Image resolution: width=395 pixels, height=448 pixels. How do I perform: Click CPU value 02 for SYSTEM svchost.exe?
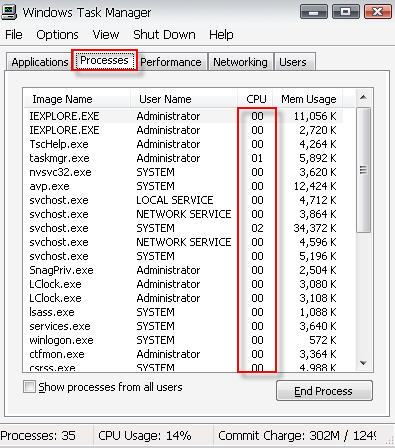[257, 228]
